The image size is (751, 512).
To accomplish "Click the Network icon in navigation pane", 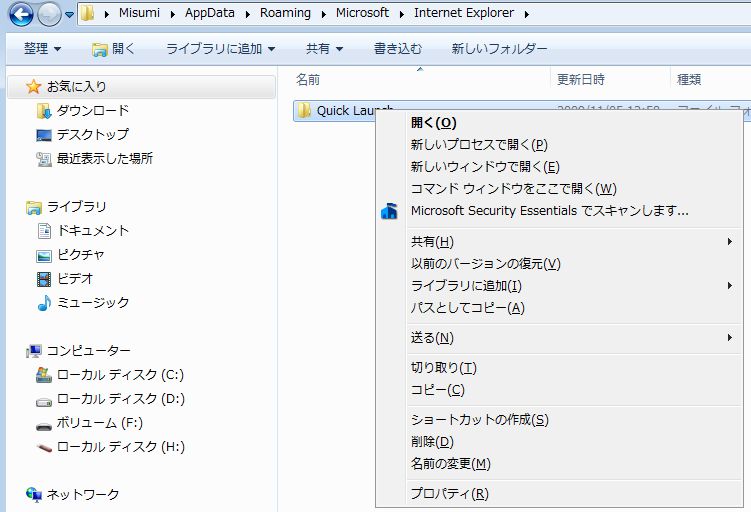I will coord(34,495).
